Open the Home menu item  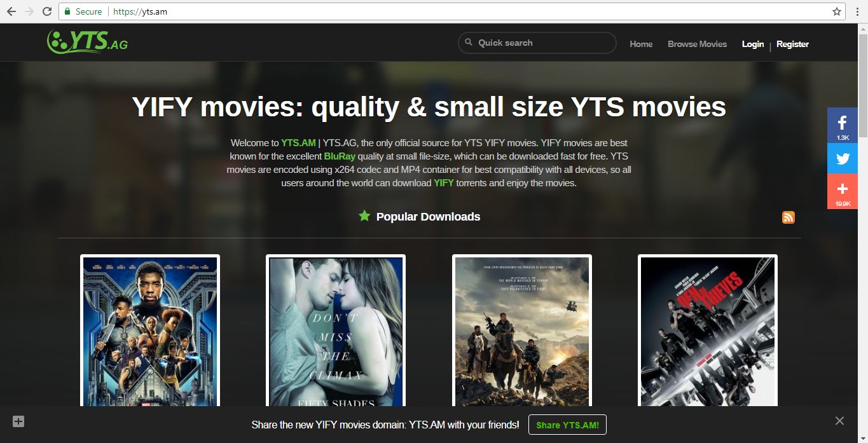pyautogui.click(x=641, y=44)
